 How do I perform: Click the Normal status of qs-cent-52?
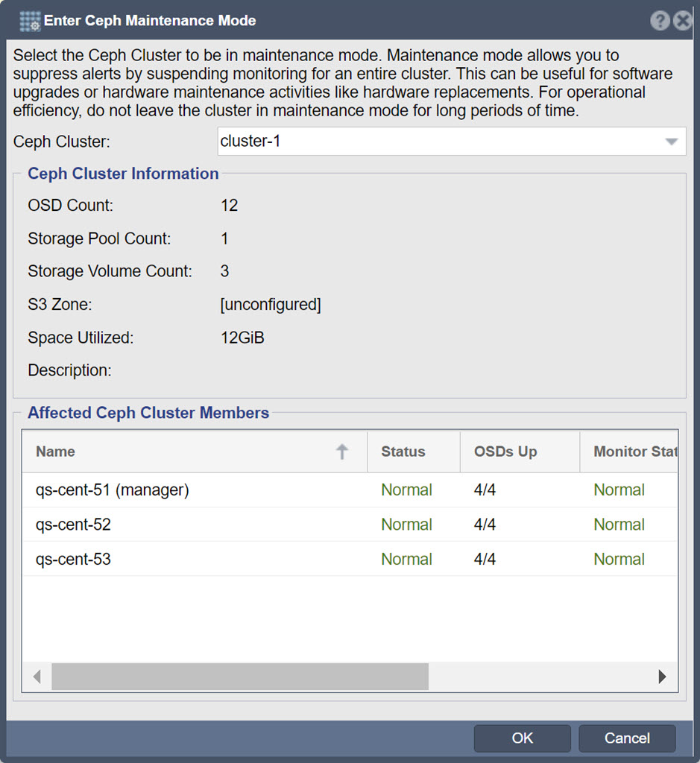pos(406,525)
